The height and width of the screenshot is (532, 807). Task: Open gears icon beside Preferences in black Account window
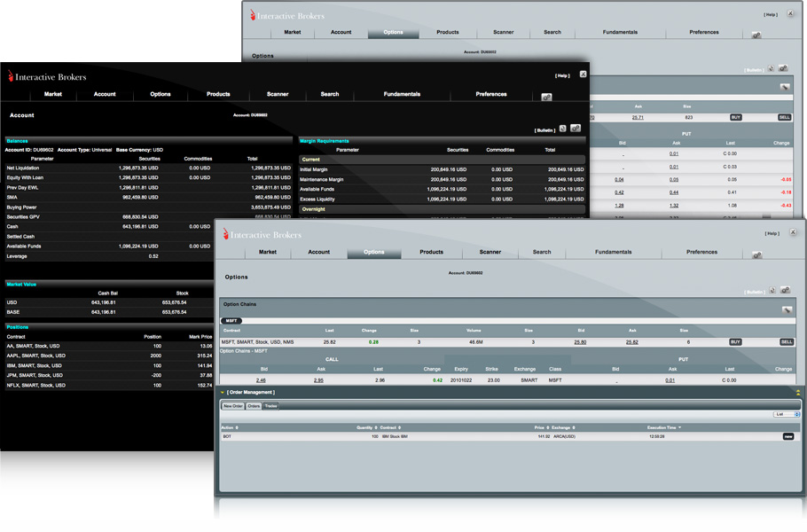(546, 98)
